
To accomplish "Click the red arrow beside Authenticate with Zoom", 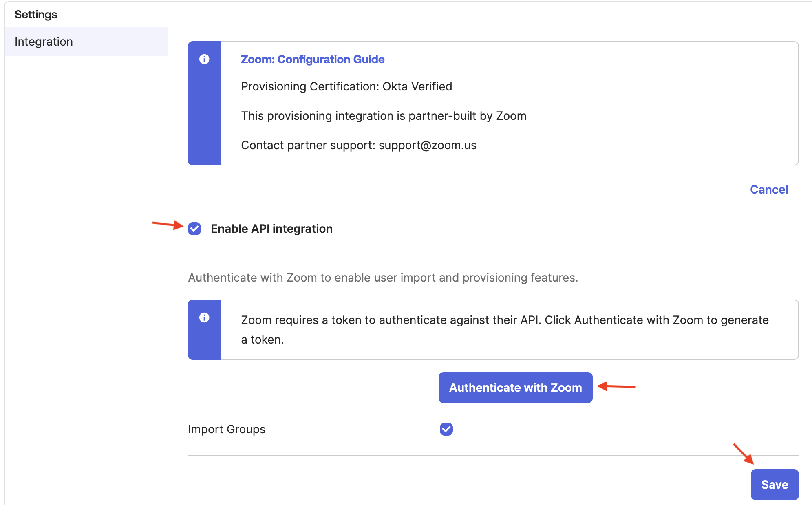I will [616, 386].
